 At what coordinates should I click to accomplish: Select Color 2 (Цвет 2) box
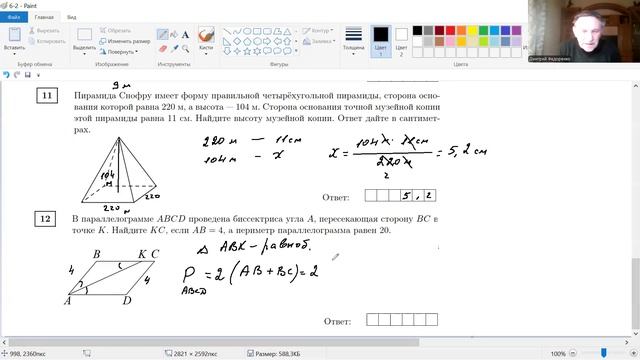pyautogui.click(x=401, y=41)
